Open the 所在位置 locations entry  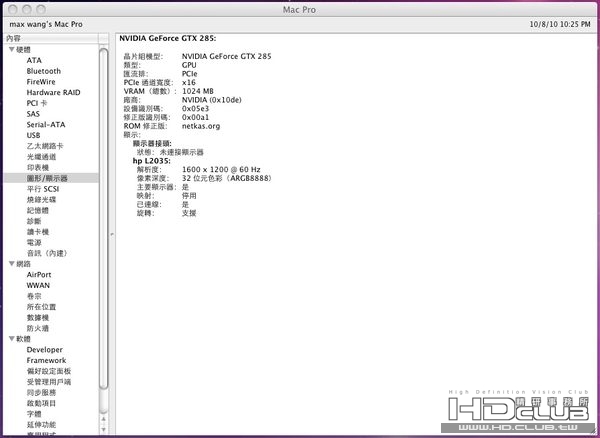41,307
